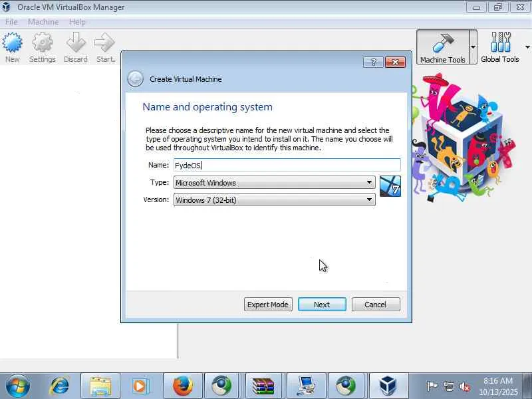Click the VirtualBox welcome mascot cube image
The height and width of the screenshot is (399, 532).
point(464,139)
